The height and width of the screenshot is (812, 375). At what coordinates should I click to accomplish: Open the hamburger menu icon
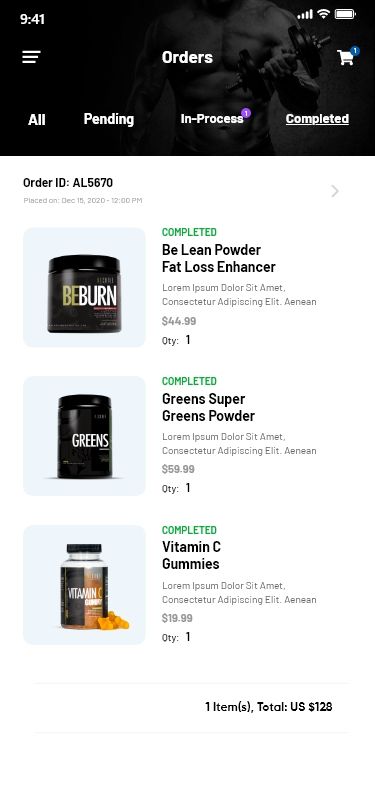[31, 57]
